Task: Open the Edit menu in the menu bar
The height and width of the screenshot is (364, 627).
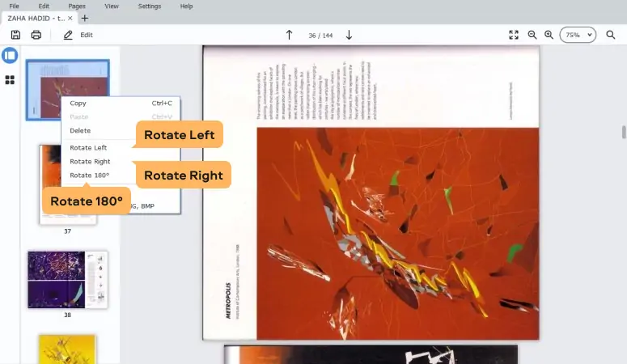Action: pos(44,6)
